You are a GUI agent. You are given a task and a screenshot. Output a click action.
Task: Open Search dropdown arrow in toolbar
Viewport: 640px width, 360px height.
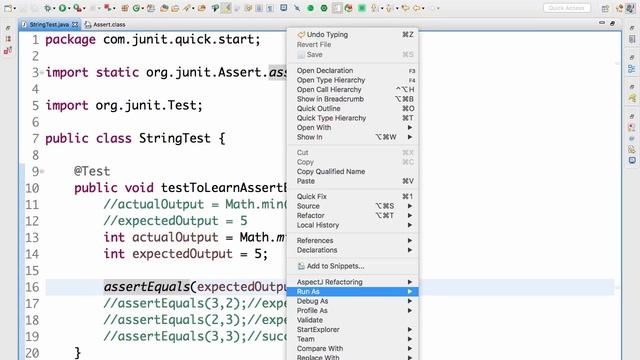(193, 8)
